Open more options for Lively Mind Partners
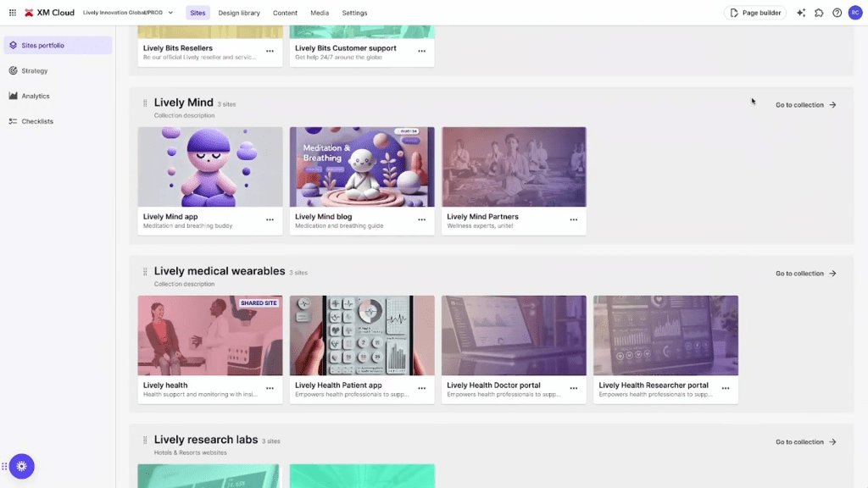The width and height of the screenshot is (868, 488). tap(573, 219)
